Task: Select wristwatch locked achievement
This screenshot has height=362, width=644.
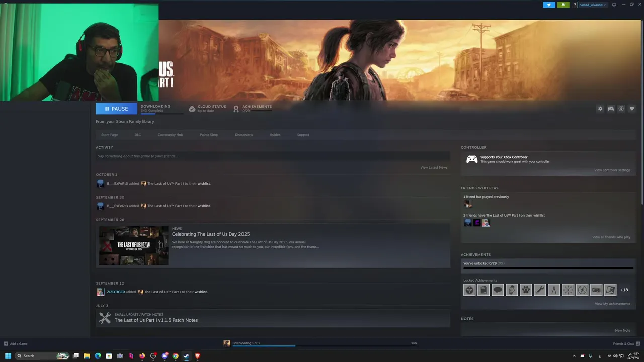Action: pyautogui.click(x=512, y=290)
